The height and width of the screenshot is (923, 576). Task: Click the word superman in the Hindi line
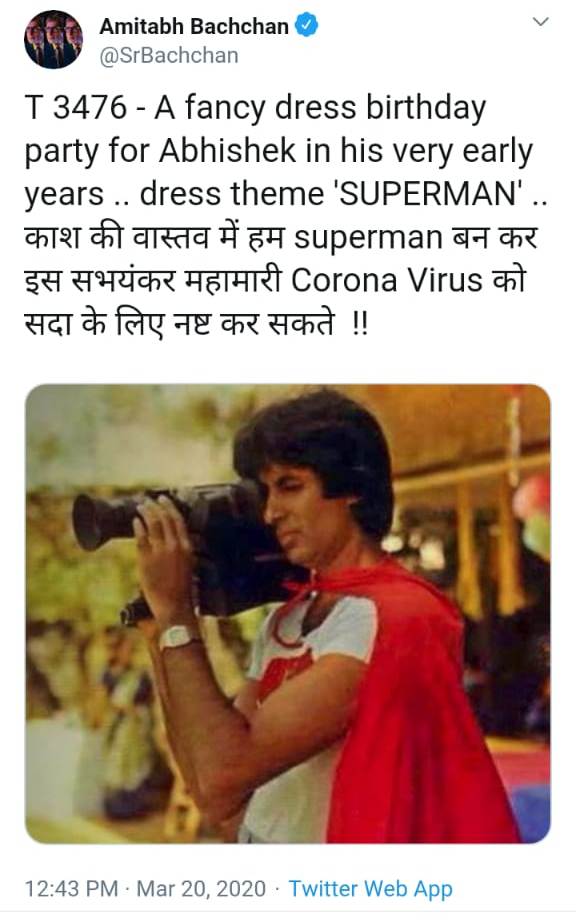point(368,238)
